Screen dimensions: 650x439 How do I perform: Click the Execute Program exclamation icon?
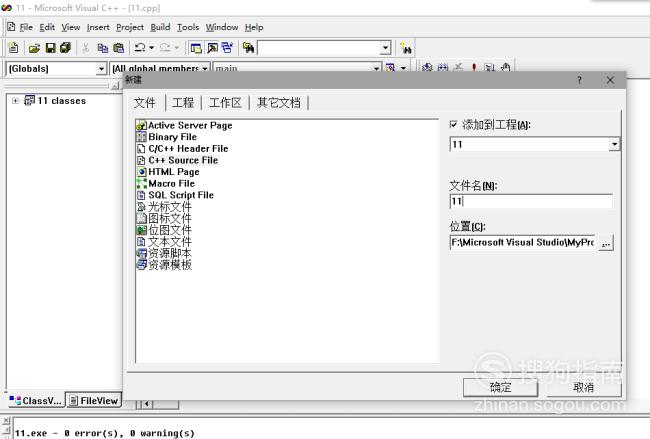click(474, 67)
